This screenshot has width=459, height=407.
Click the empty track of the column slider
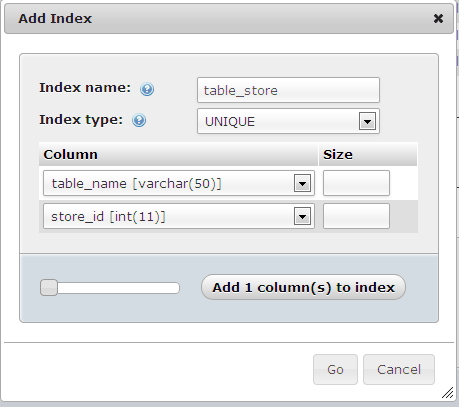click(x=118, y=288)
